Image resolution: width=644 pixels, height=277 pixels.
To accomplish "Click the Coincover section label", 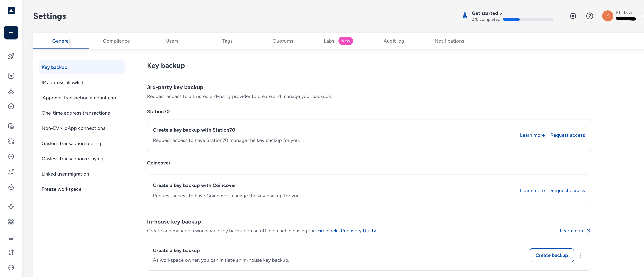I will [x=158, y=163].
